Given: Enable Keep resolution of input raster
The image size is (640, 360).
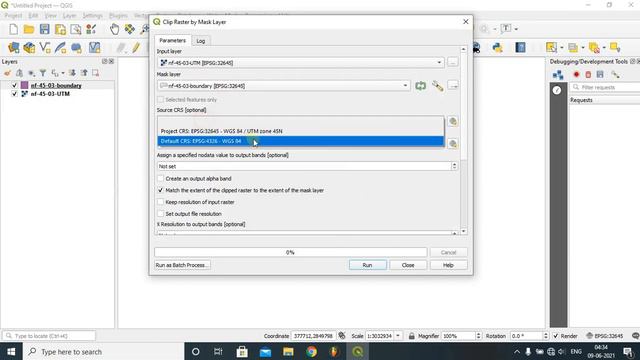Looking at the screenshot, I should tap(161, 202).
